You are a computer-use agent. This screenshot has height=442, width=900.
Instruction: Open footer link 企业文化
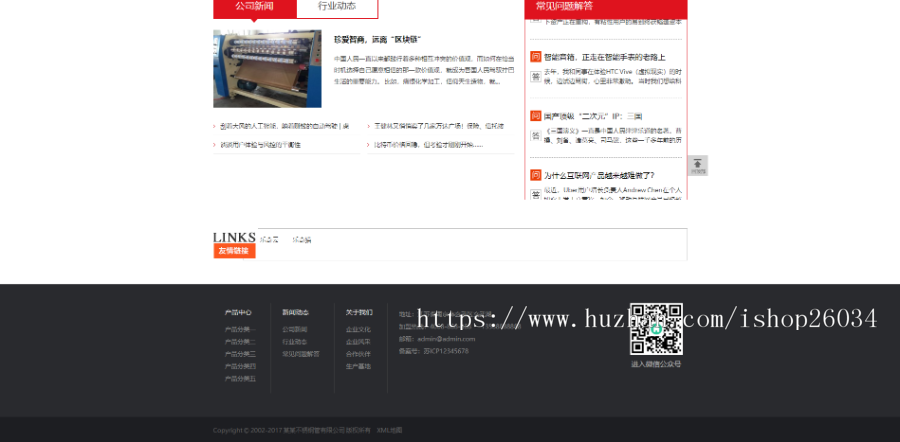click(358, 329)
